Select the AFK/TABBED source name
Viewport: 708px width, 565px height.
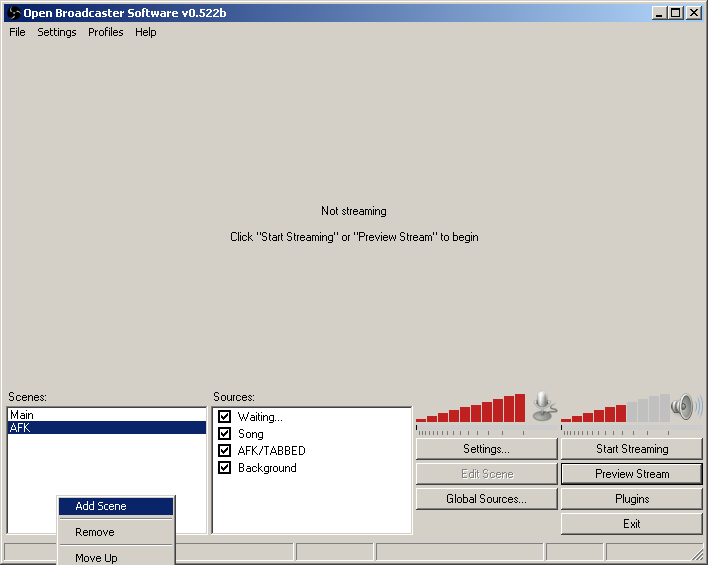coord(271,451)
